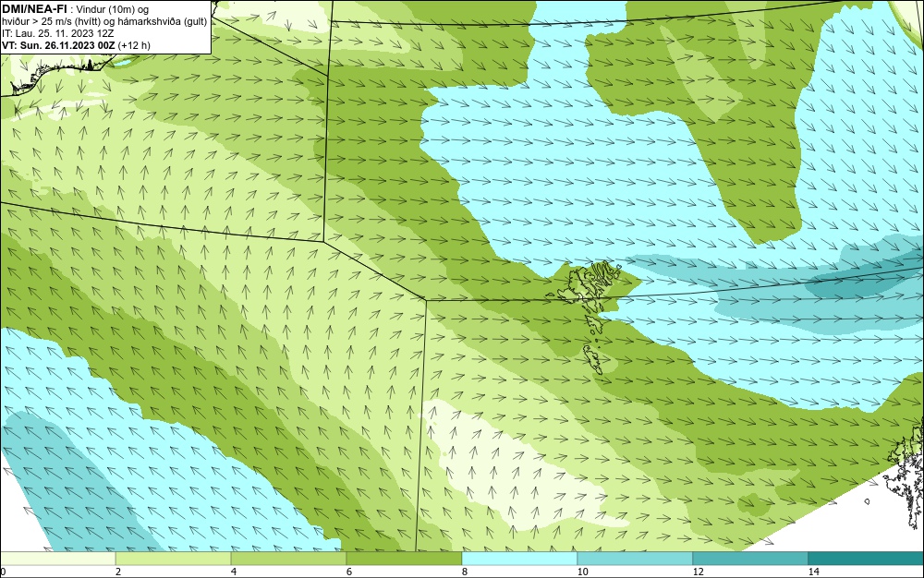Click the legend scale label '0'
Screen dimensions: 924x578
3,572
